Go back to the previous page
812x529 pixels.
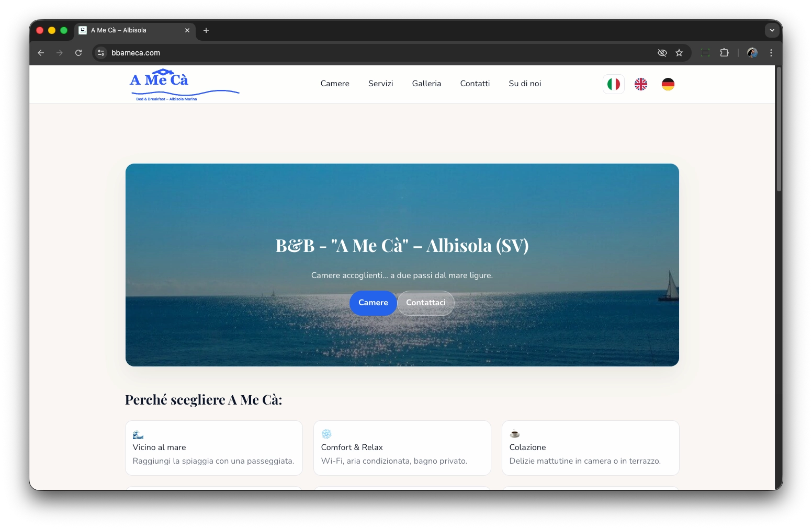click(x=41, y=53)
